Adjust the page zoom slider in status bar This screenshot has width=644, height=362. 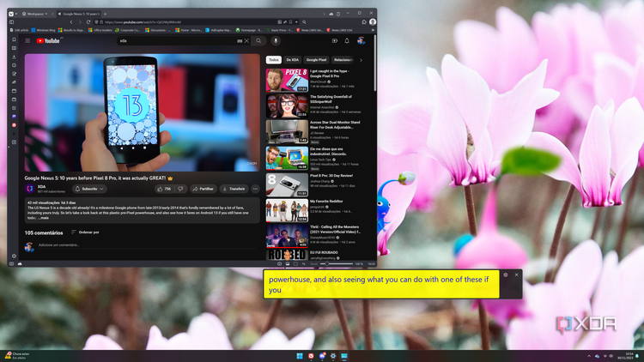coord(337,264)
